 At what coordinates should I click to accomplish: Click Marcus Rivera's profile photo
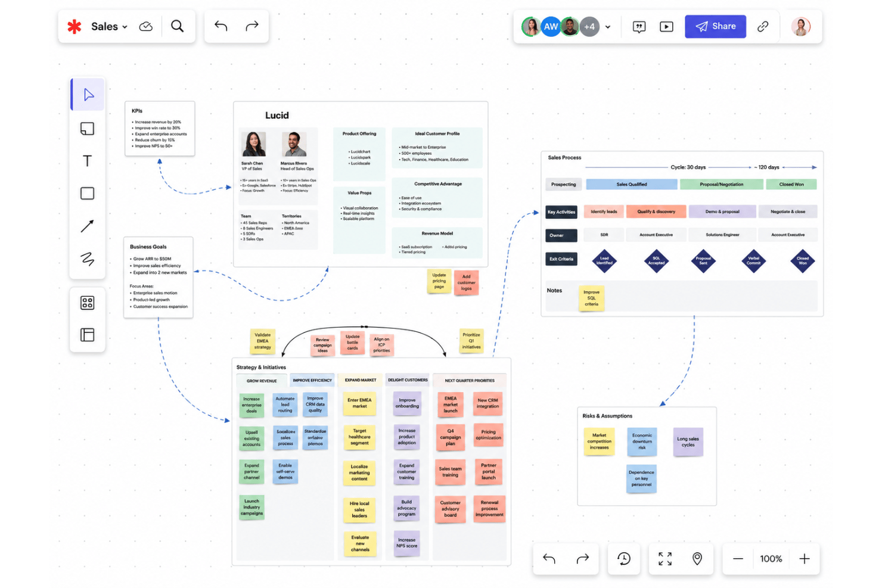pyautogui.click(x=294, y=145)
